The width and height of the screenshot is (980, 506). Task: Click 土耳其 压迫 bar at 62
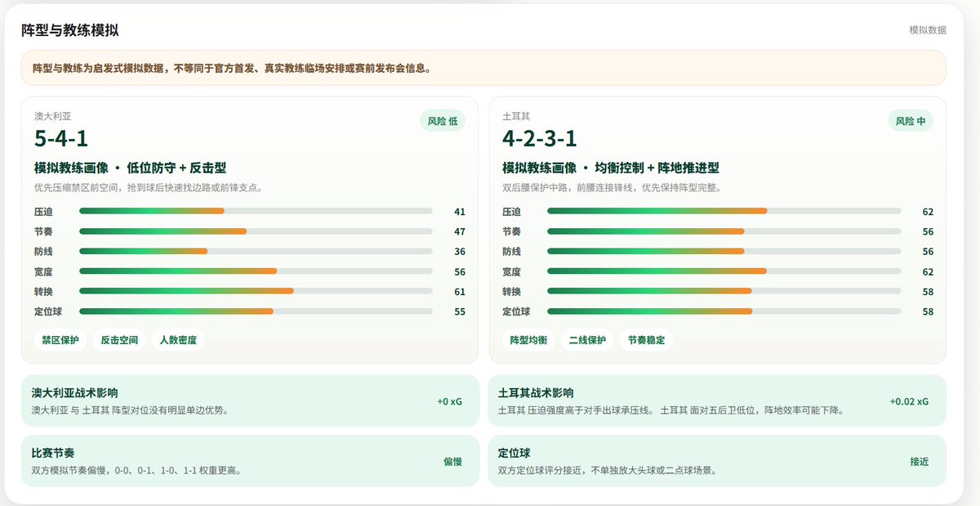point(724,212)
